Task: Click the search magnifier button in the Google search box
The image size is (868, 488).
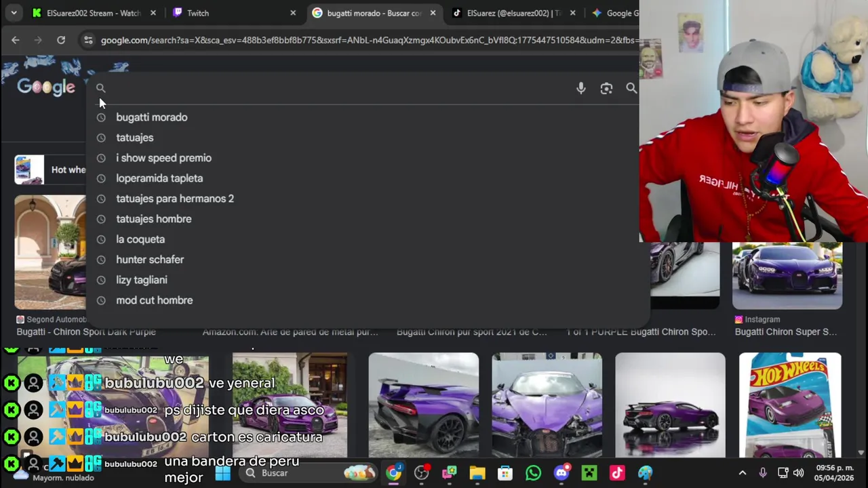Action: point(631,88)
